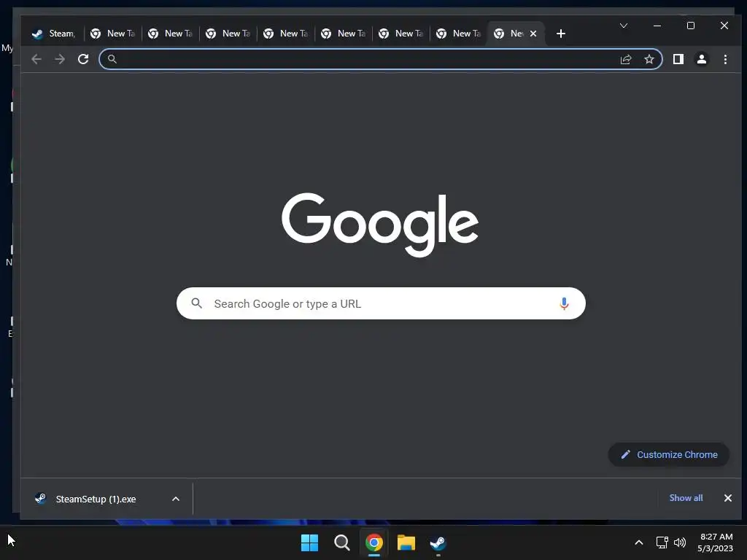Select the sixth New Tab

(401, 34)
